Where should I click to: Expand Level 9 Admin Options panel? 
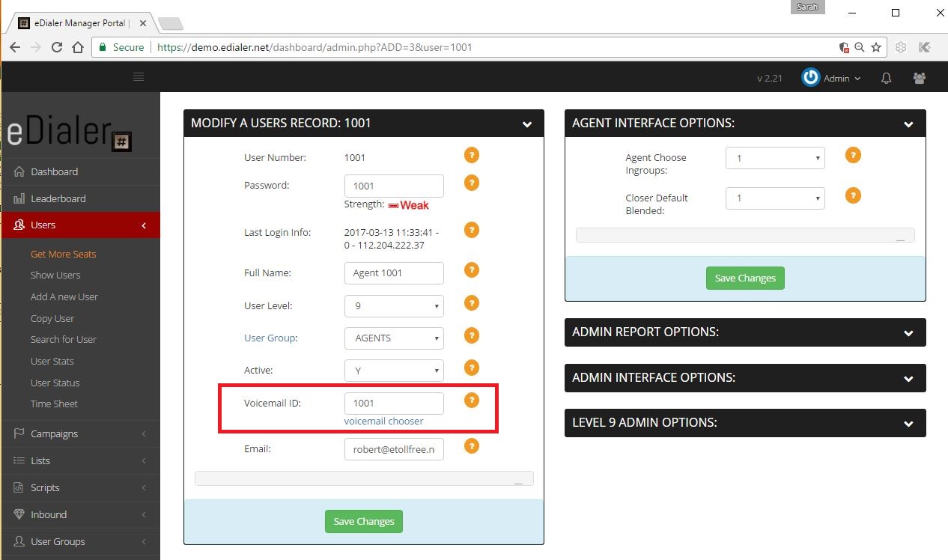coord(745,423)
